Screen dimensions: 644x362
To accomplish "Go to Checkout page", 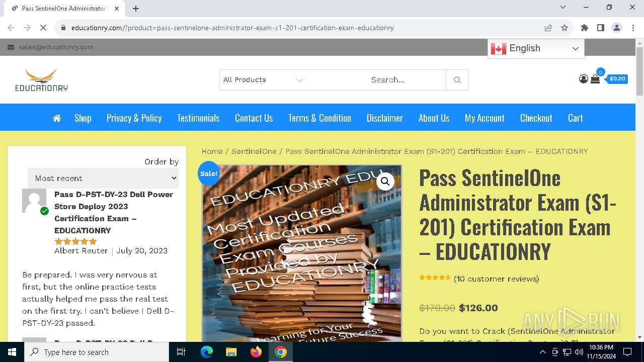I will [536, 118].
